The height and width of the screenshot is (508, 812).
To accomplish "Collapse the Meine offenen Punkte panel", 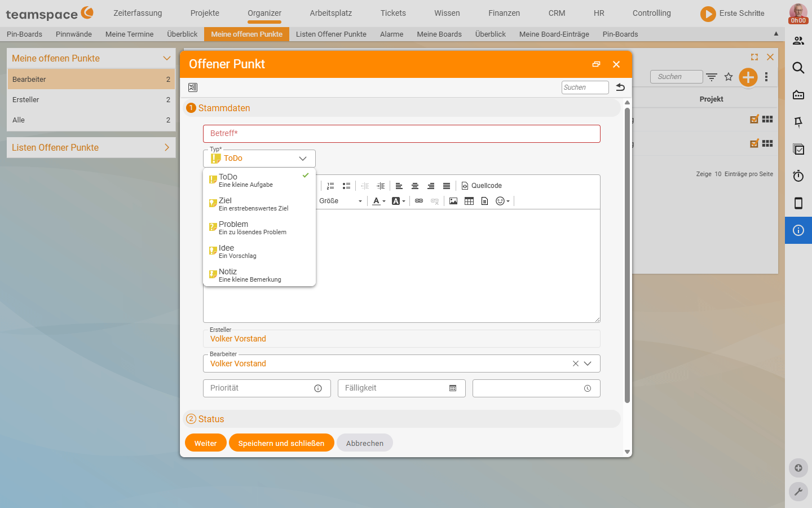I will coord(166,58).
